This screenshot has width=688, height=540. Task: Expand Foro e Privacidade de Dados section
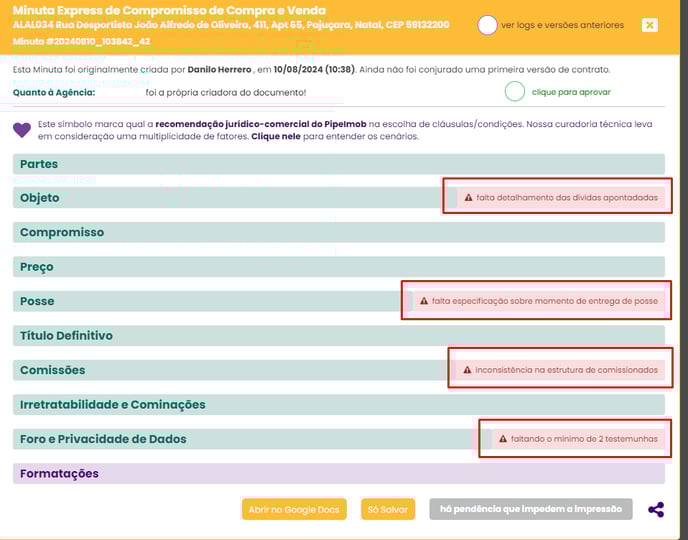click(x=339, y=439)
